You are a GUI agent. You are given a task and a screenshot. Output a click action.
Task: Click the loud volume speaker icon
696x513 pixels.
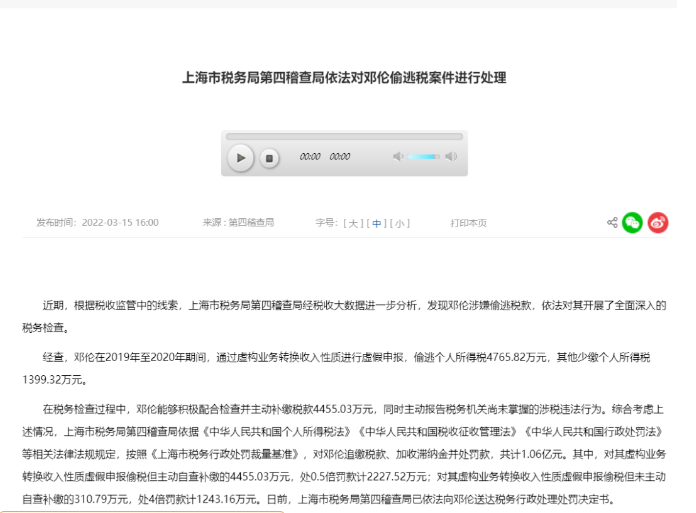[x=451, y=157]
